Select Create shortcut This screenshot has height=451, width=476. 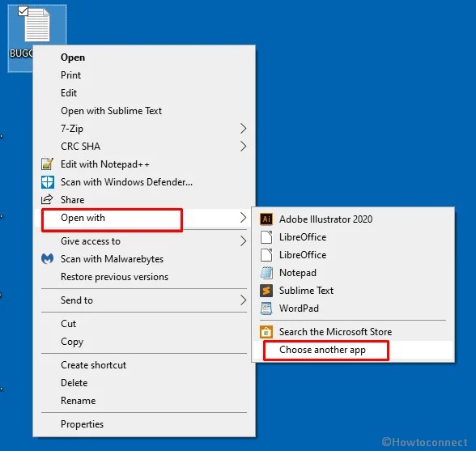[x=144, y=364]
